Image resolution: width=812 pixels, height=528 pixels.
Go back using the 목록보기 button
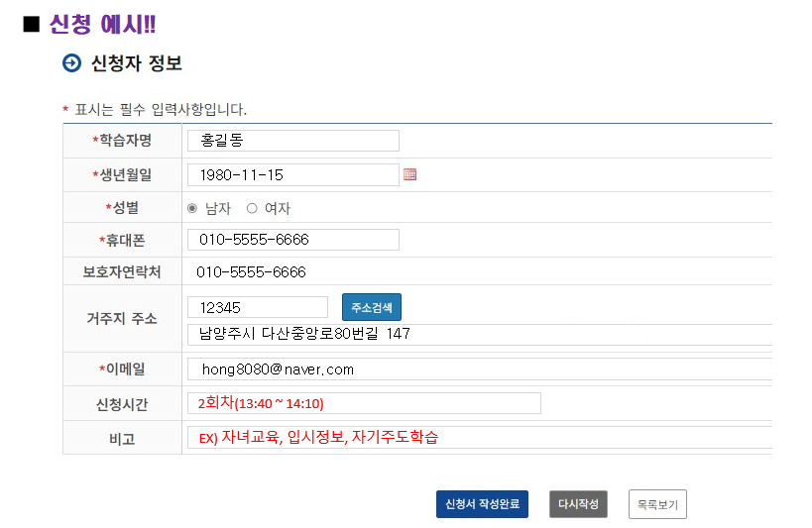point(657,504)
